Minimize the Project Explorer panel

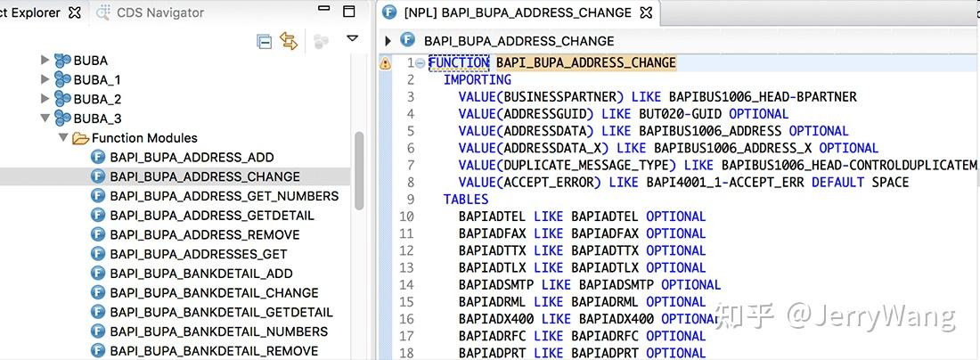coord(323,9)
